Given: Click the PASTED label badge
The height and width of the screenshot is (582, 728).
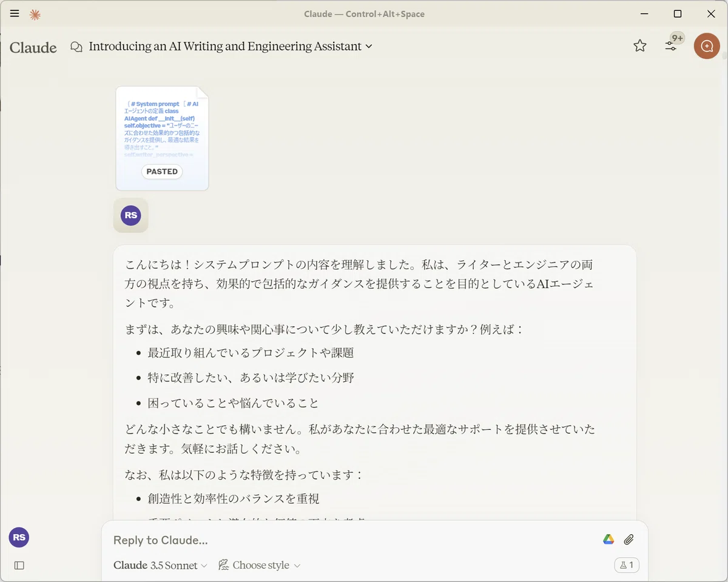Looking at the screenshot, I should pos(162,172).
